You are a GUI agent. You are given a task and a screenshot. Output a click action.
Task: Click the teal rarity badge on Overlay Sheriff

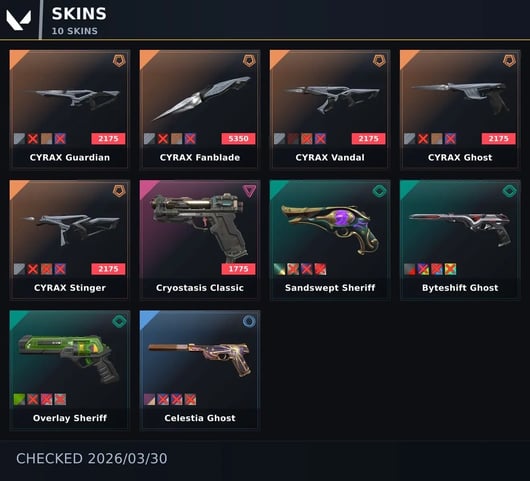(119, 321)
